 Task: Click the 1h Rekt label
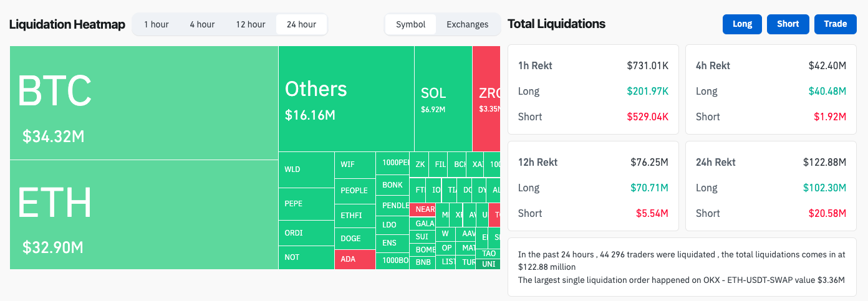(x=535, y=65)
